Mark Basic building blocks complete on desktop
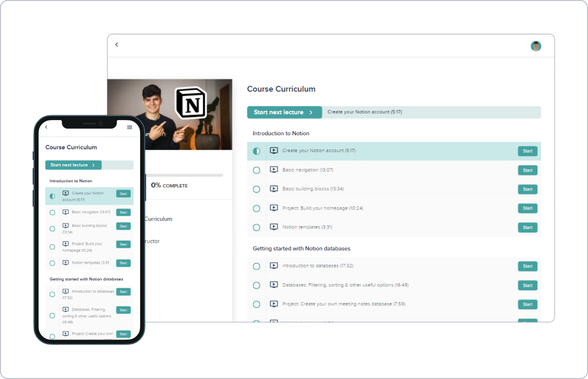This screenshot has height=379, width=588. click(257, 189)
